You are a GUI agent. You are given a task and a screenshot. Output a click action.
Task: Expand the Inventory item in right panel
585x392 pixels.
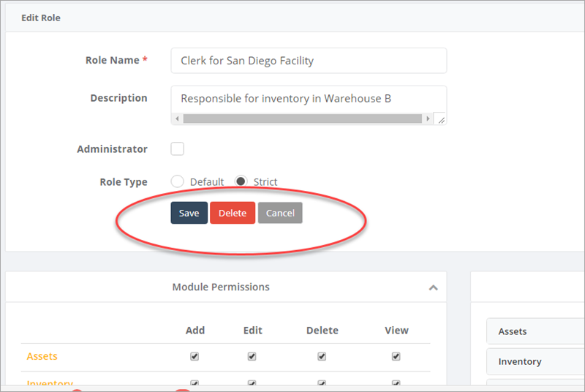[x=535, y=361]
